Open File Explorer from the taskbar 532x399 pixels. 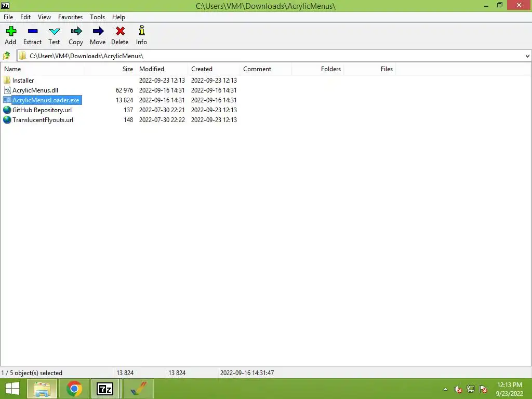coord(42,389)
